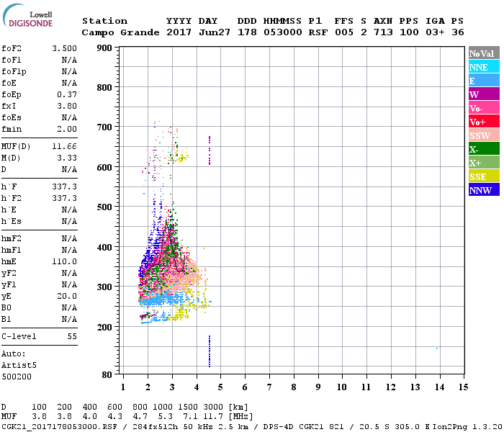
Task: Select the MUF(D) value 11.66
Action: point(64,146)
